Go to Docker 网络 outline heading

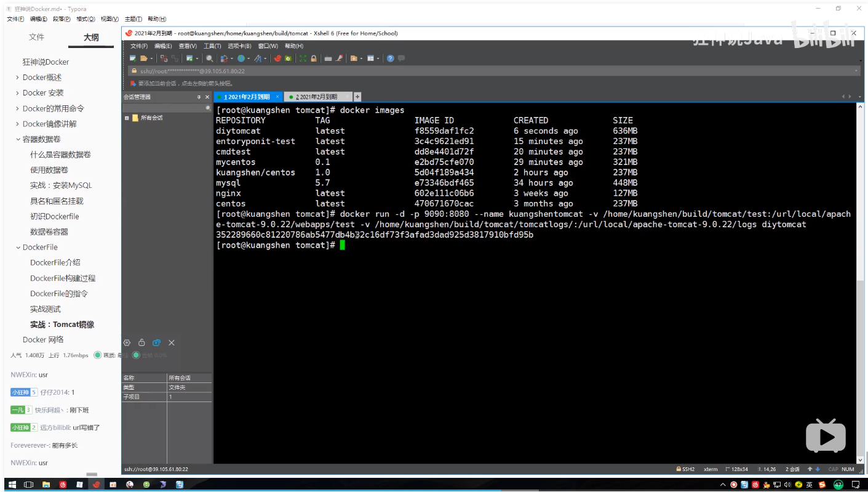[x=43, y=340]
